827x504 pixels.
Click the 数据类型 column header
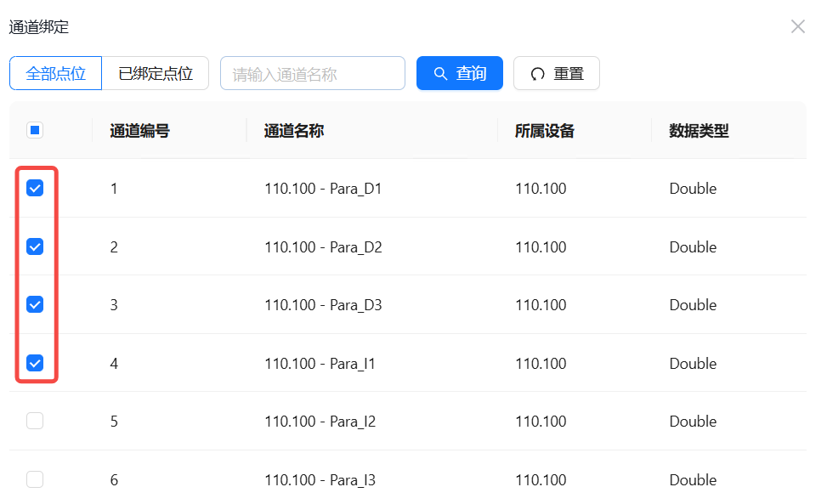699,131
